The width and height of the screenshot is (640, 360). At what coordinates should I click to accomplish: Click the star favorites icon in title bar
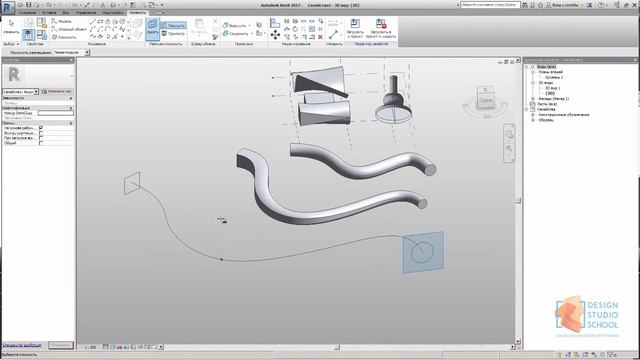point(540,5)
